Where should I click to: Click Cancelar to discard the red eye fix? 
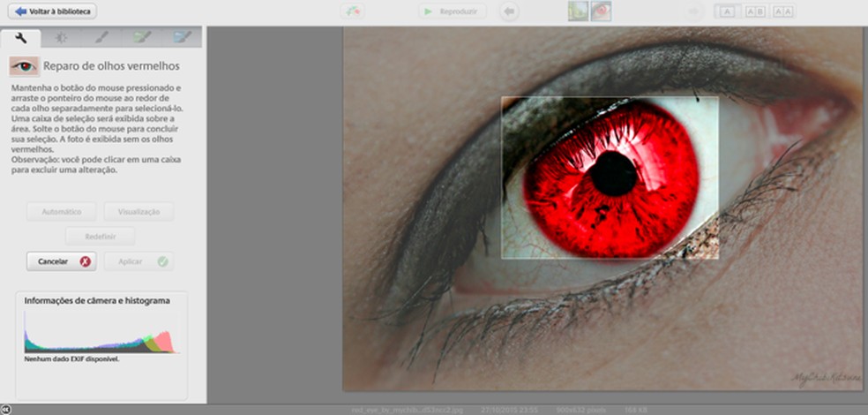pyautogui.click(x=62, y=261)
